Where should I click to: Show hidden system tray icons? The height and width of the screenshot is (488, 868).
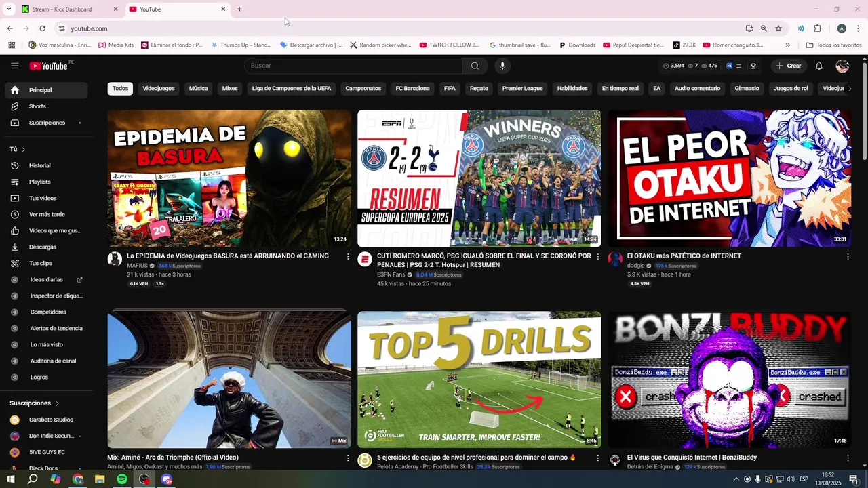point(736,479)
